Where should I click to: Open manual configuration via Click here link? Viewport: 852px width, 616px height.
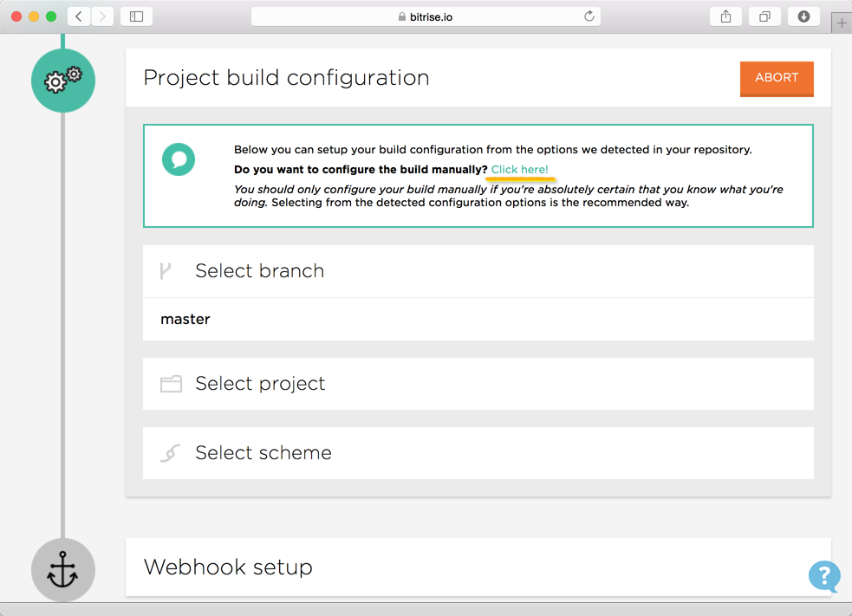[519, 169]
